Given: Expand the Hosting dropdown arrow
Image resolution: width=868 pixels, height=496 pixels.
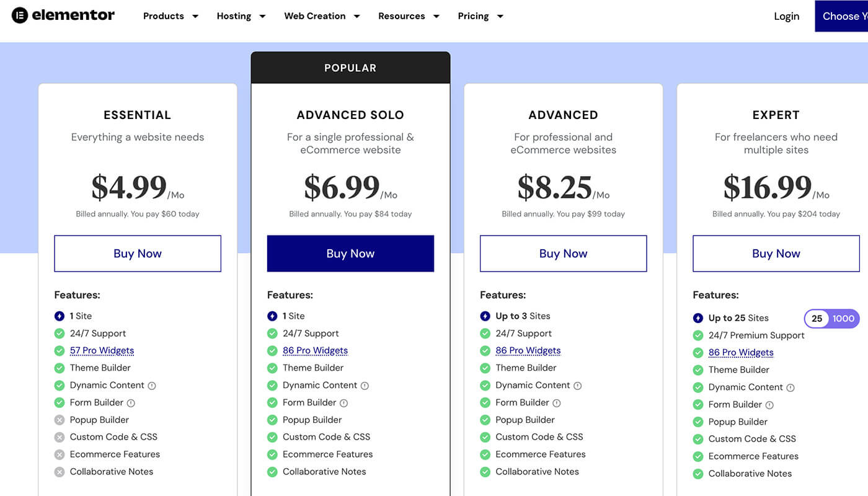Looking at the screenshot, I should 262,16.
